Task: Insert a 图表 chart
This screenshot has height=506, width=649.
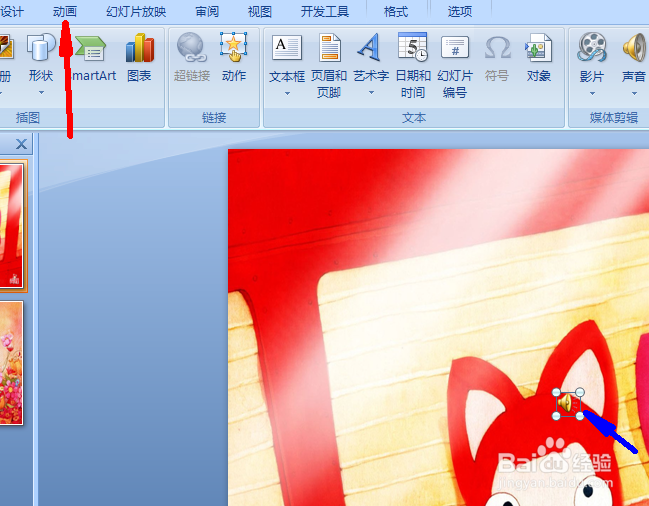Action: click(x=139, y=57)
